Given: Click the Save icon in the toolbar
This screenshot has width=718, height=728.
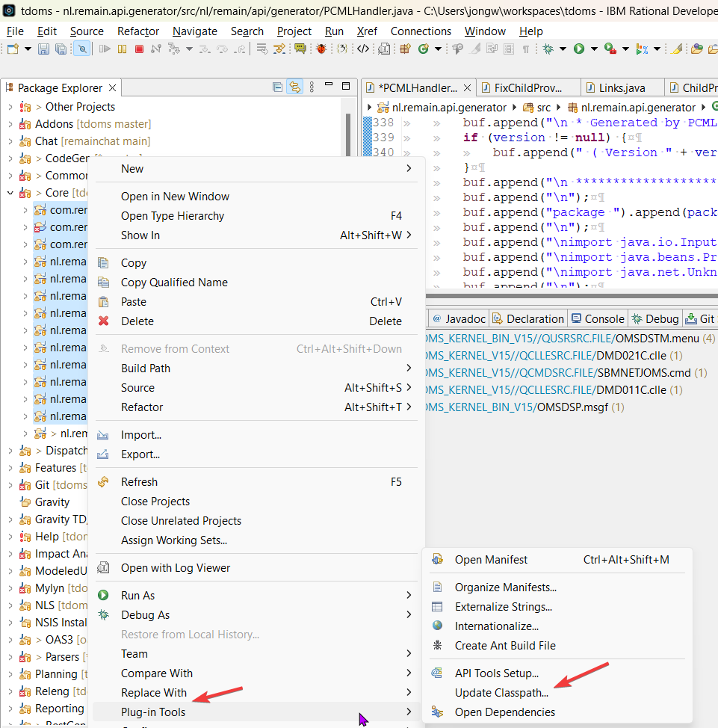Looking at the screenshot, I should coord(43,49).
